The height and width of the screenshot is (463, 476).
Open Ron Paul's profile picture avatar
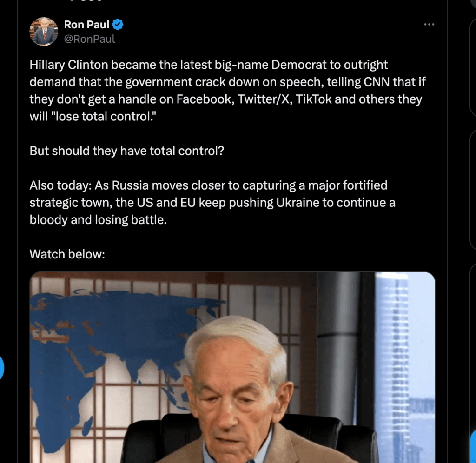tap(44, 32)
